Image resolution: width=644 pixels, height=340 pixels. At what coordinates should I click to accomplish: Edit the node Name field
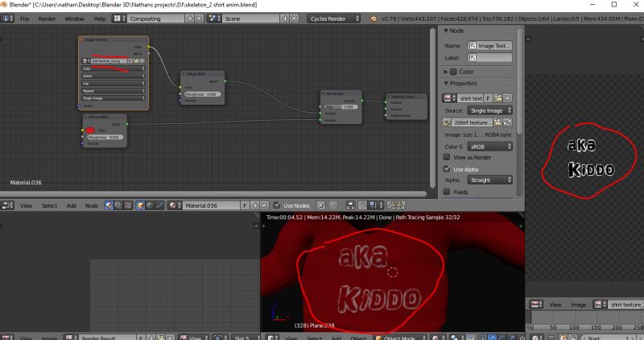490,46
